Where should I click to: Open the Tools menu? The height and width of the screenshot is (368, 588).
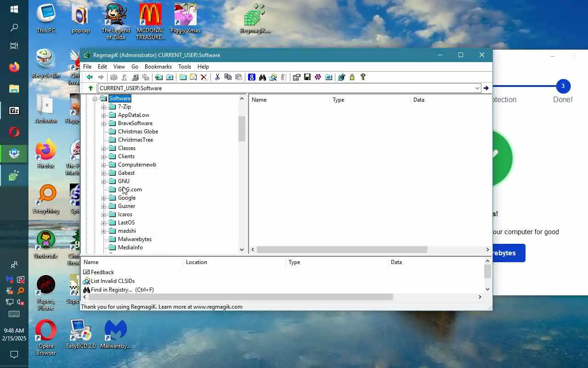tap(185, 67)
